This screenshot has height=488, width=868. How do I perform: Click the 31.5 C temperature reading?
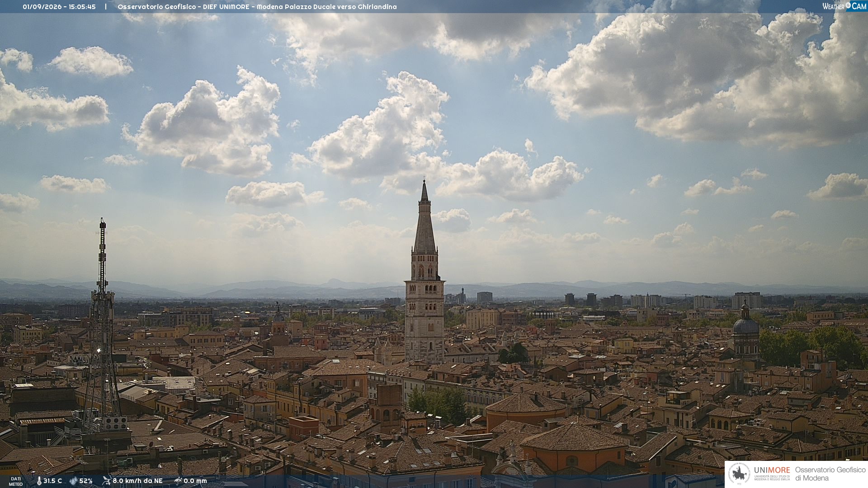coord(52,481)
